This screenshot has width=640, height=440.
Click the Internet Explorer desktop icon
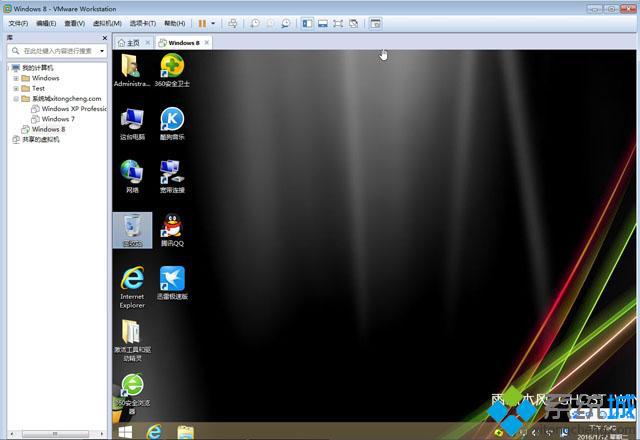point(132,287)
